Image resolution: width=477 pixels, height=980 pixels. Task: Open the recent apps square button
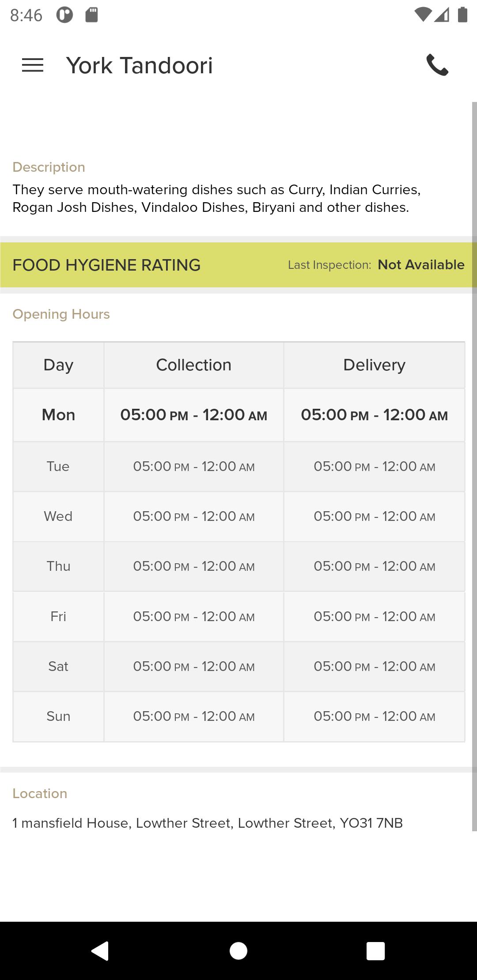pos(376,950)
